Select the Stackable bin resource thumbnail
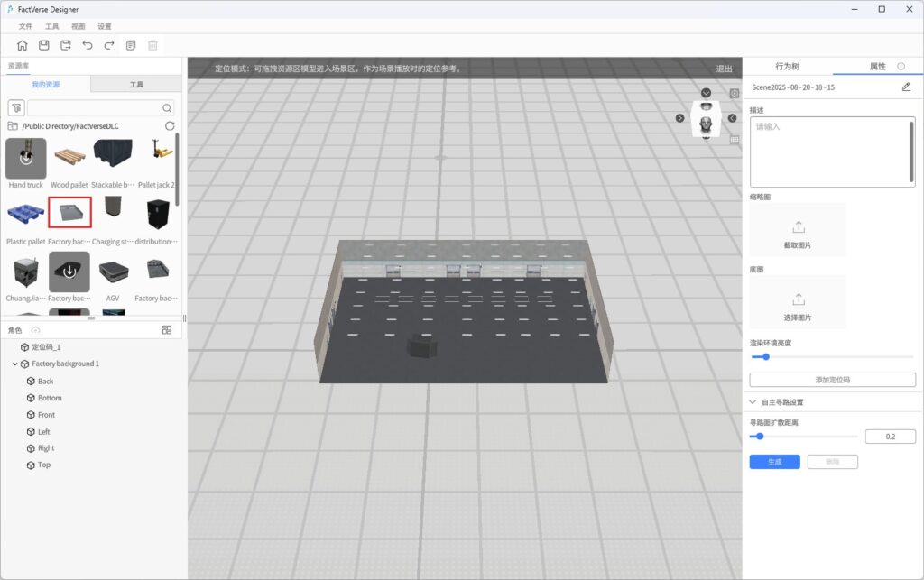Viewport: 924px width, 580px height. (113, 154)
